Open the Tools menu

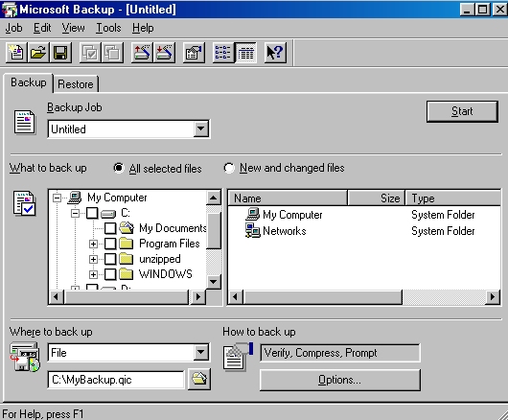coord(108,28)
